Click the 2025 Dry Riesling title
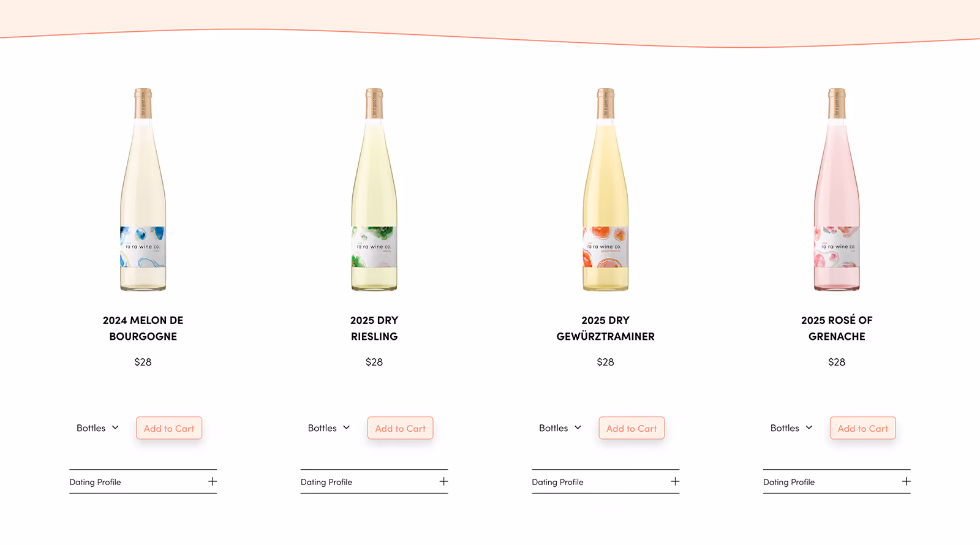This screenshot has width=980, height=545. (x=374, y=328)
